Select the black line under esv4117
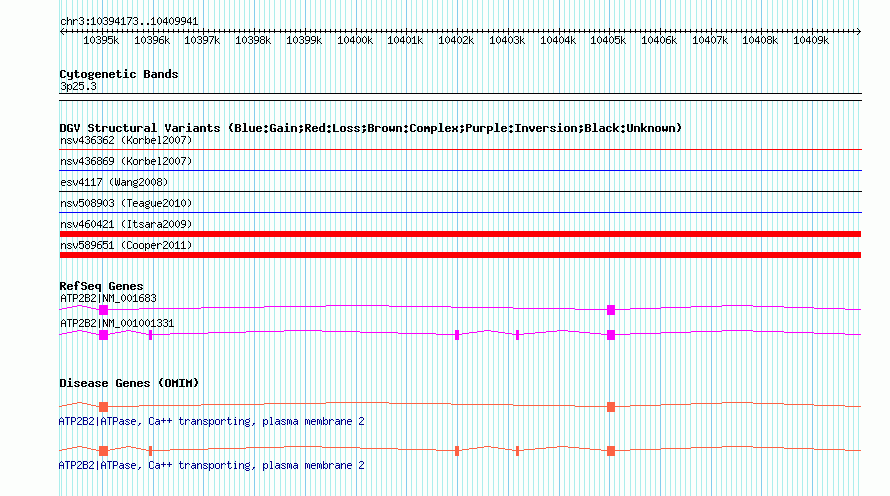 pos(460,191)
